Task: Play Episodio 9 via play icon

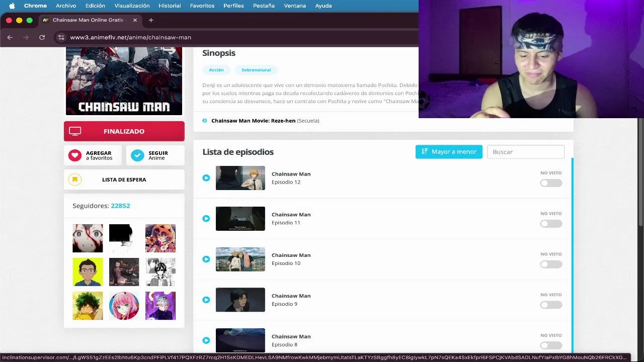Action: coord(206,300)
